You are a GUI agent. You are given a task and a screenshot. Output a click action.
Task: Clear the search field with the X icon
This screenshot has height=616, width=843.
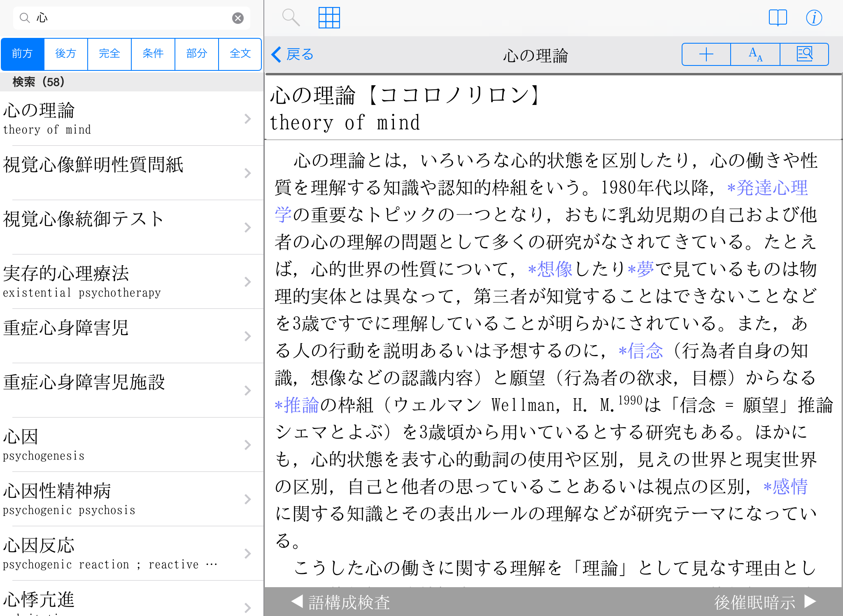(238, 18)
